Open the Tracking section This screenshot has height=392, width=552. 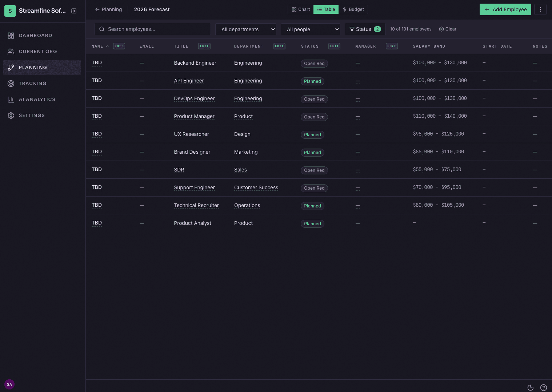(x=42, y=84)
